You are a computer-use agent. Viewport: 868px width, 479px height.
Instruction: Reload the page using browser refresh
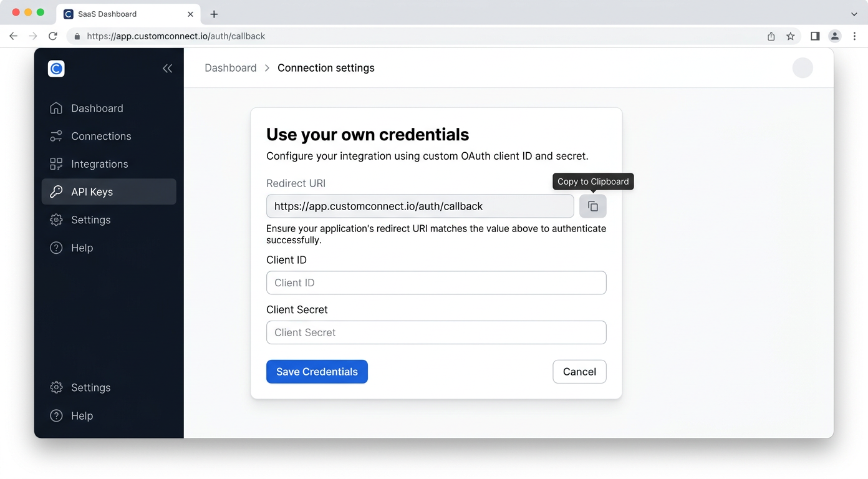pos(53,36)
